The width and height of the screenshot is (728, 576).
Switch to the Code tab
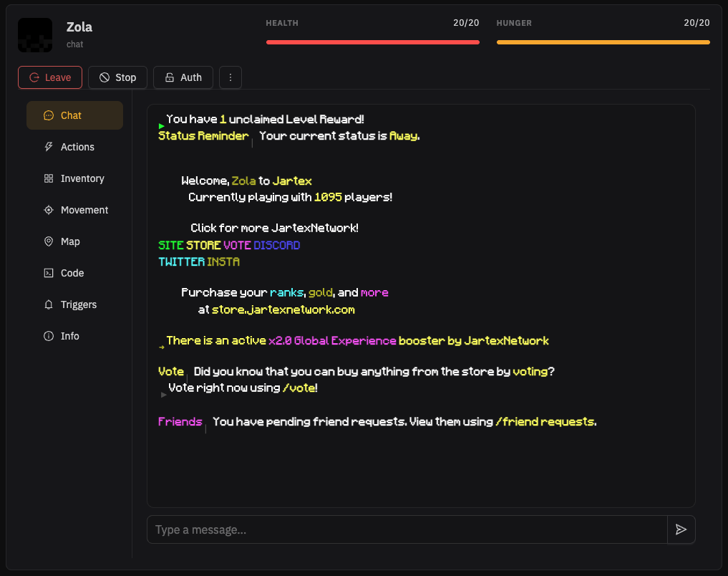[x=74, y=273]
